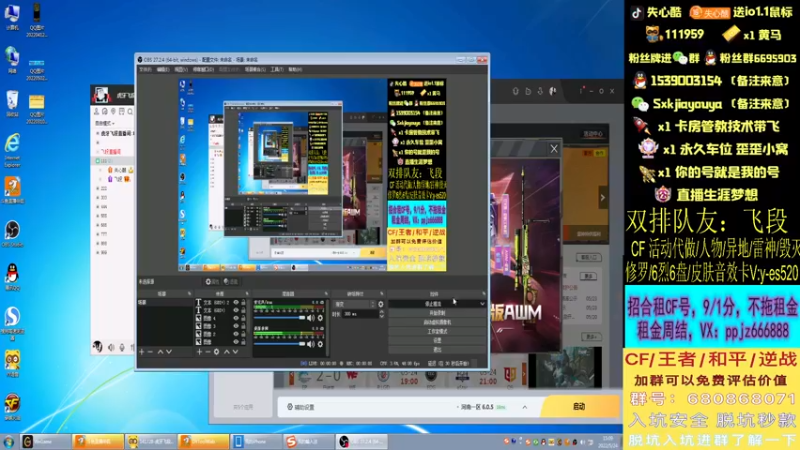Screen dimensions: 800x450
Task: Click 退出 exit button in Controls
Action: [437, 350]
